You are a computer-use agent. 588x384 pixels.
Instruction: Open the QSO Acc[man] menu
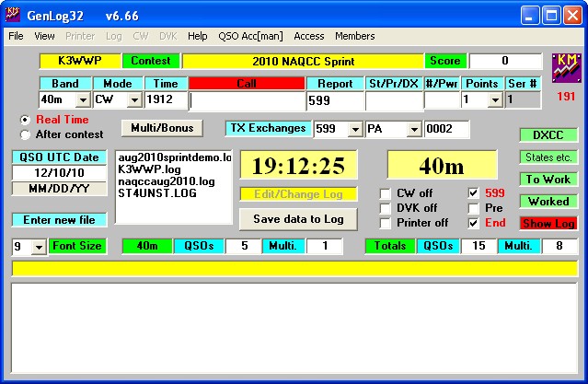251,37
